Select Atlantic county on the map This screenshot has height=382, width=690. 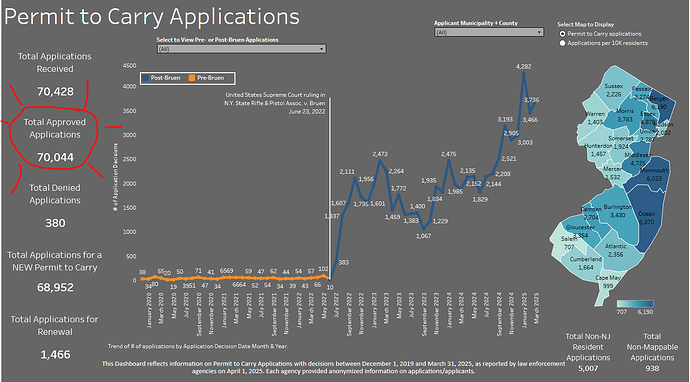pyautogui.click(x=615, y=251)
